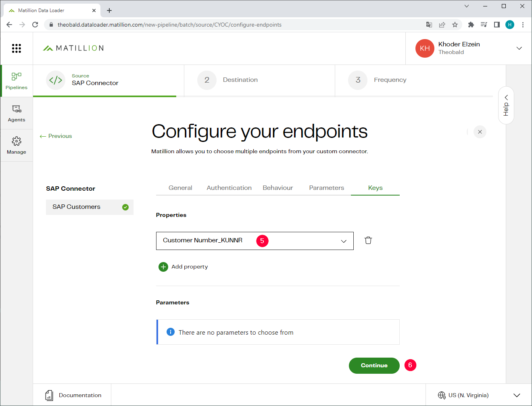Open the Customer Number_KUNNR property dropdown
The height and width of the screenshot is (406, 532).
(x=255, y=241)
